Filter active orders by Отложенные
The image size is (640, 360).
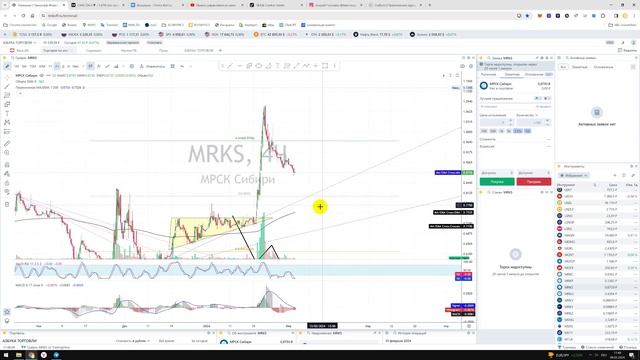coord(603,67)
